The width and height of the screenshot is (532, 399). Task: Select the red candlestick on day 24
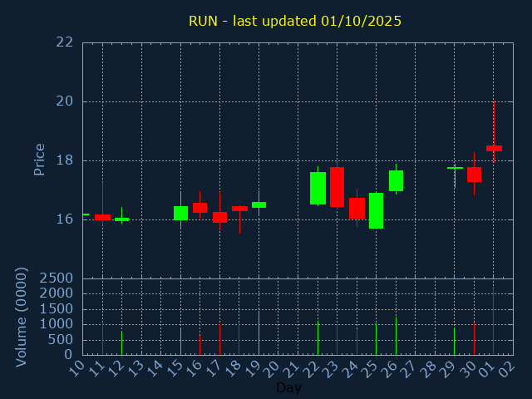coord(357,208)
